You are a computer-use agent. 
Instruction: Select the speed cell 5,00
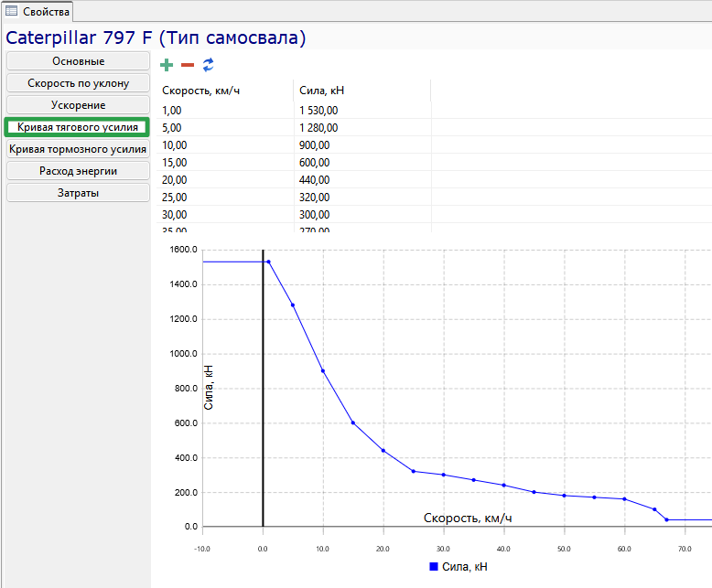coord(225,127)
